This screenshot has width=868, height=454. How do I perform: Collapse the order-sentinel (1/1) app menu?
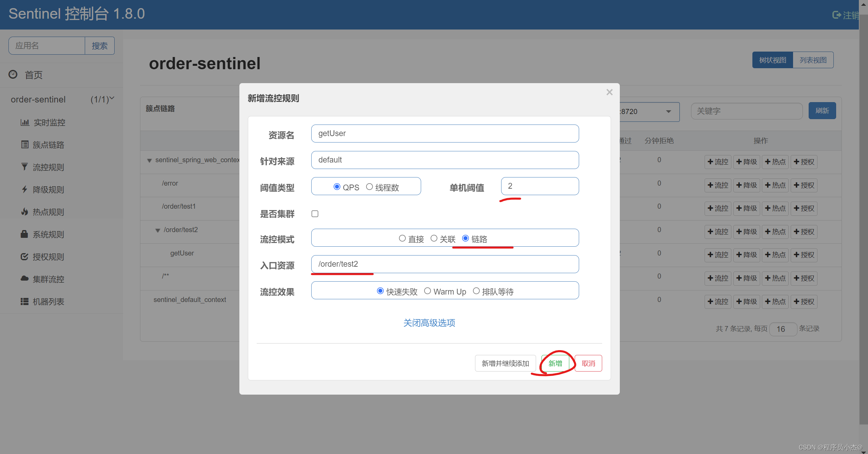[62, 99]
